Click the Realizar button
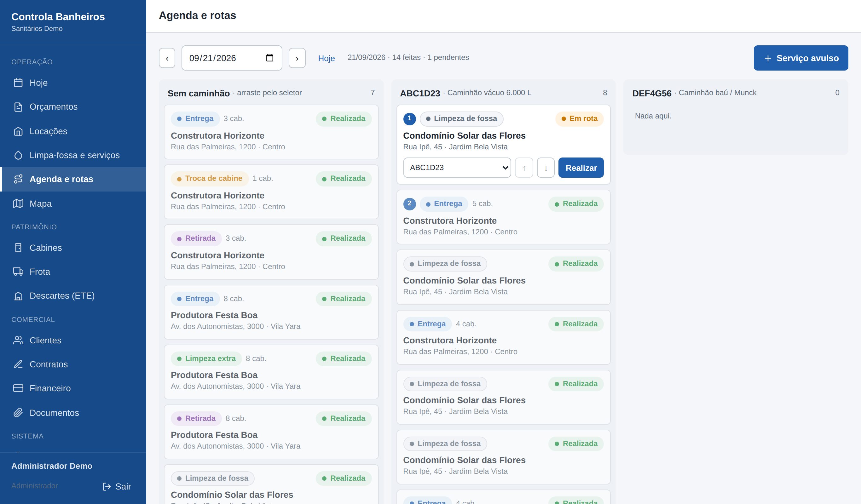This screenshot has height=504, width=861. tap(581, 168)
